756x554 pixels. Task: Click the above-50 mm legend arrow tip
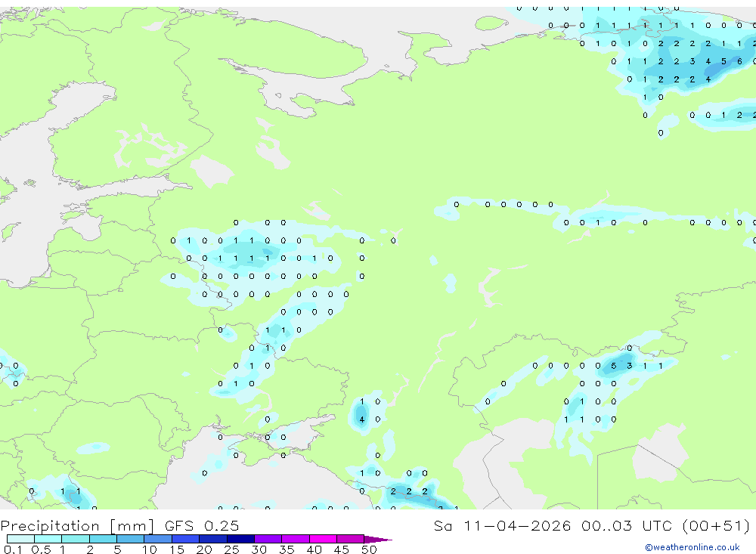pyautogui.click(x=377, y=540)
